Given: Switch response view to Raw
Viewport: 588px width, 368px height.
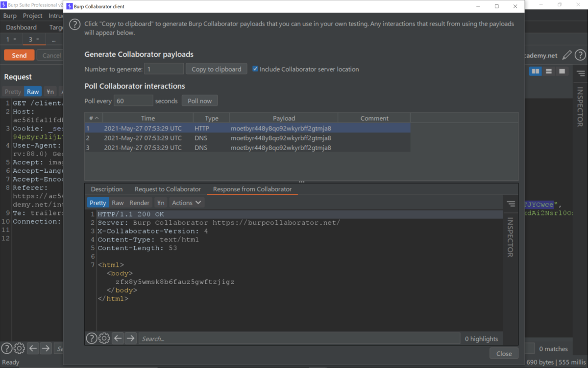Looking at the screenshot, I should pos(118,203).
